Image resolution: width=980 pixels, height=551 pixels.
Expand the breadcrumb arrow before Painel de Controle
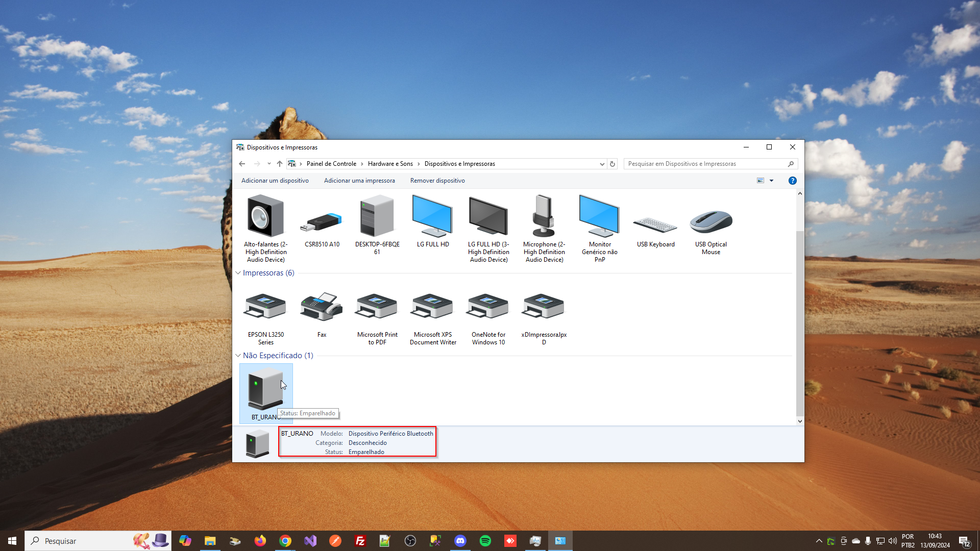(301, 164)
